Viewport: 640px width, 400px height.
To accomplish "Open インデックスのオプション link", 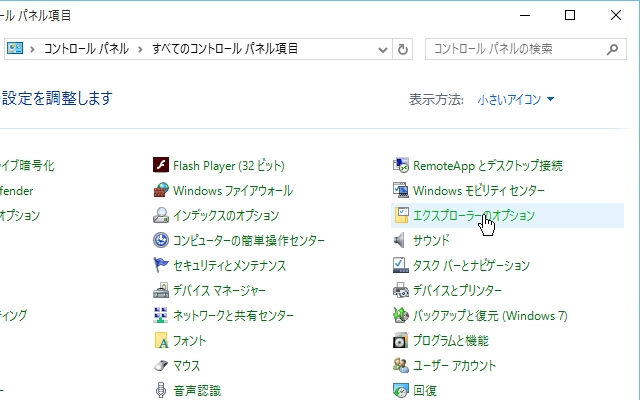I will point(226,216).
